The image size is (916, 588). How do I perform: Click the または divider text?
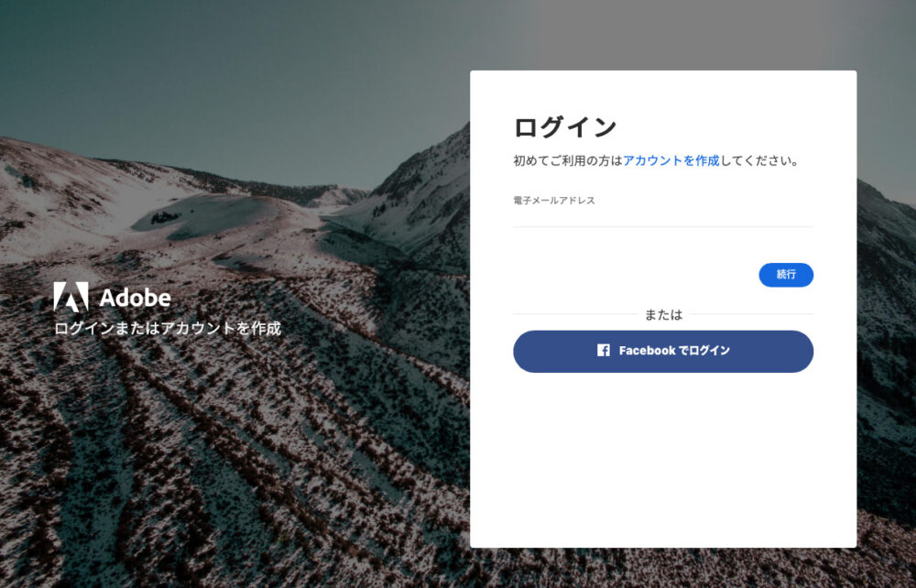point(663,315)
